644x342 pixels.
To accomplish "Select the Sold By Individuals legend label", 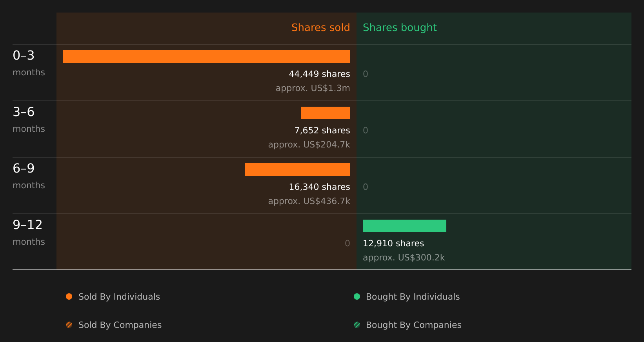I will pyautogui.click(x=119, y=297).
